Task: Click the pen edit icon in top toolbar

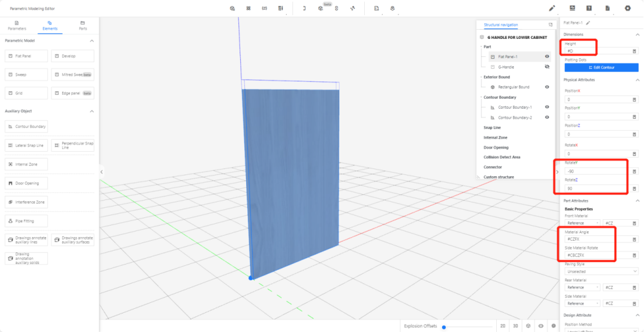Action: [x=552, y=8]
